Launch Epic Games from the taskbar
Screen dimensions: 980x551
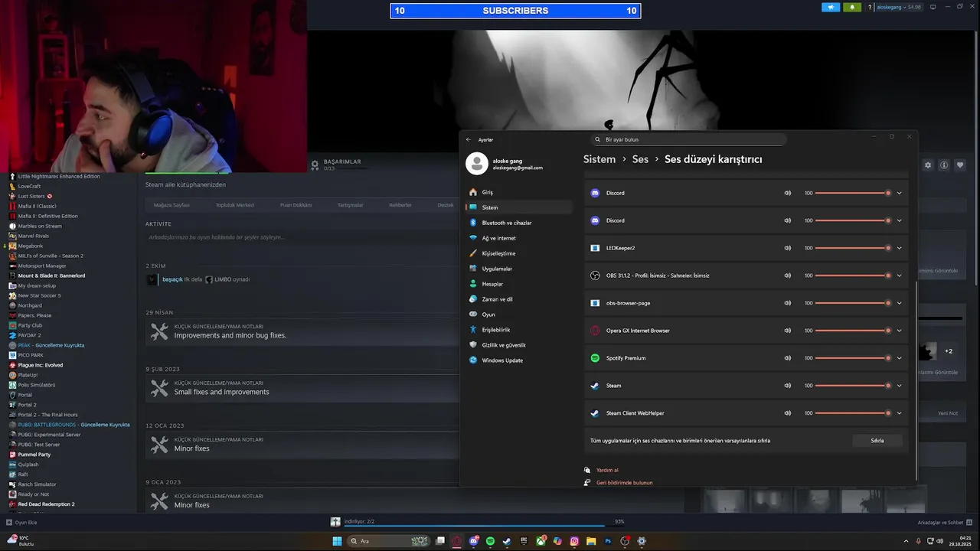[x=524, y=541]
